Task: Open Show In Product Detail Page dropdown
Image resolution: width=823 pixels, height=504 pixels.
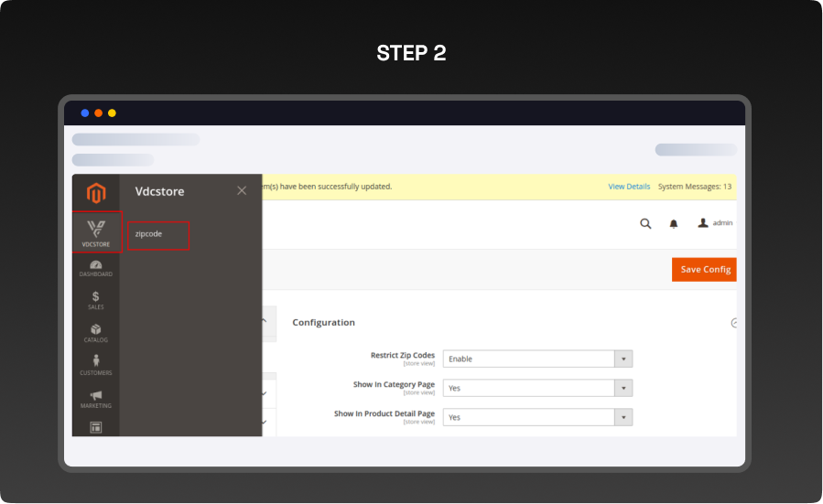Action: (x=537, y=417)
